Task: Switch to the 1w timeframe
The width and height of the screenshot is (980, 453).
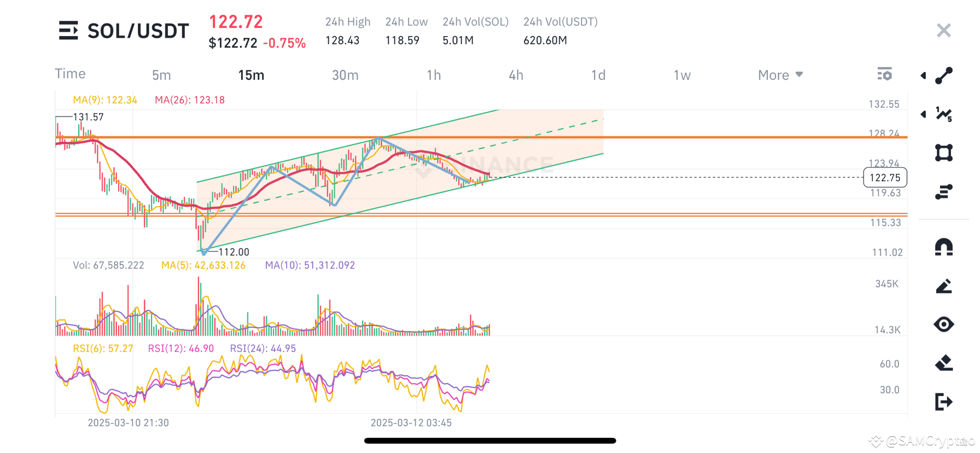Action: tap(682, 75)
